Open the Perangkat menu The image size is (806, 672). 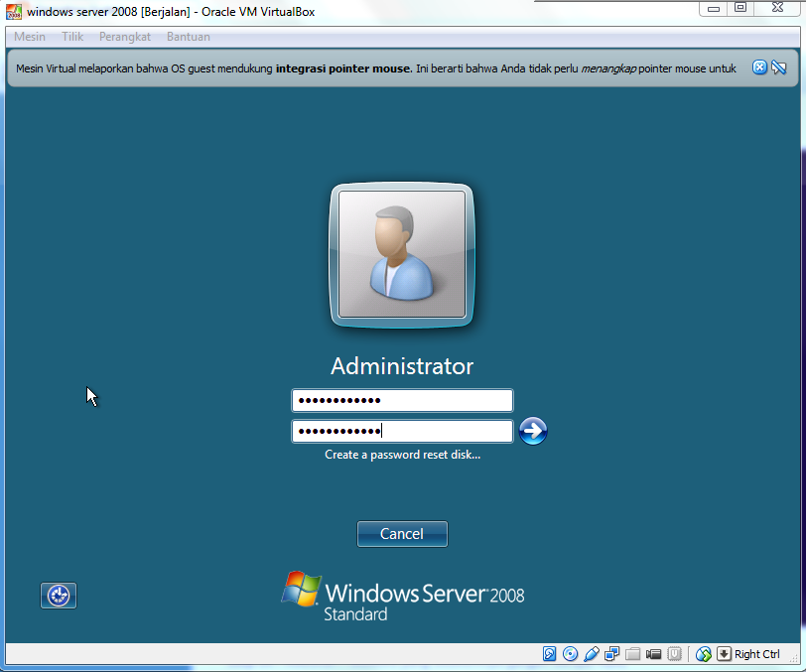(125, 37)
